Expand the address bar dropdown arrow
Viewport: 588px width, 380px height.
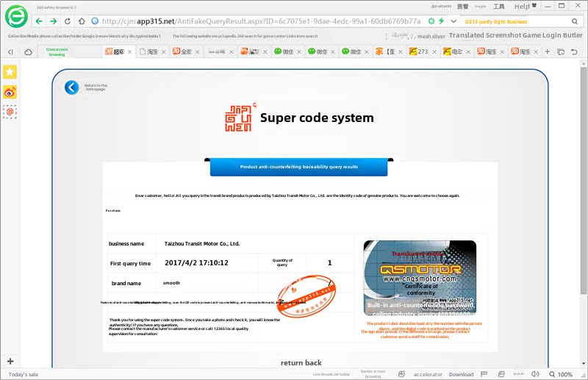coord(453,21)
